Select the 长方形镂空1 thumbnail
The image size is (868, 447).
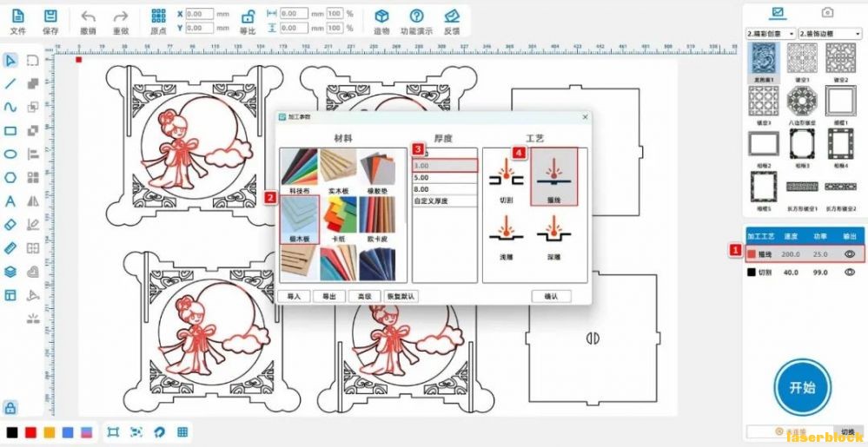(802, 187)
